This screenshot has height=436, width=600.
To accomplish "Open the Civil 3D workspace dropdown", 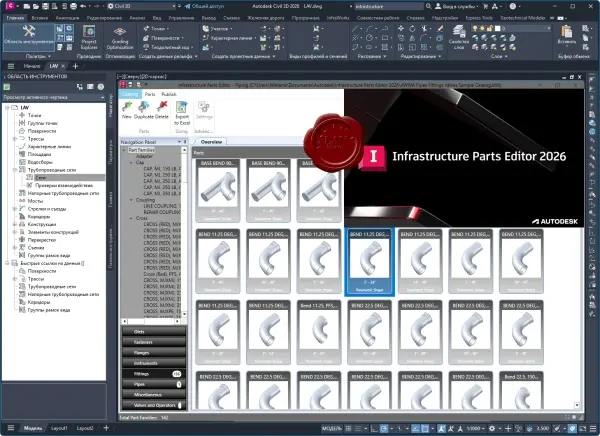I will click(142, 6).
